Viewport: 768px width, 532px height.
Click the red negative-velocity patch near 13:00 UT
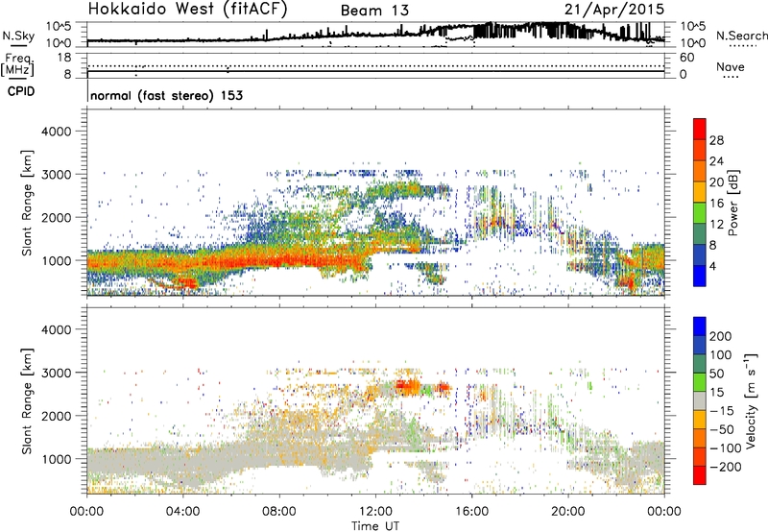[x=407, y=386]
